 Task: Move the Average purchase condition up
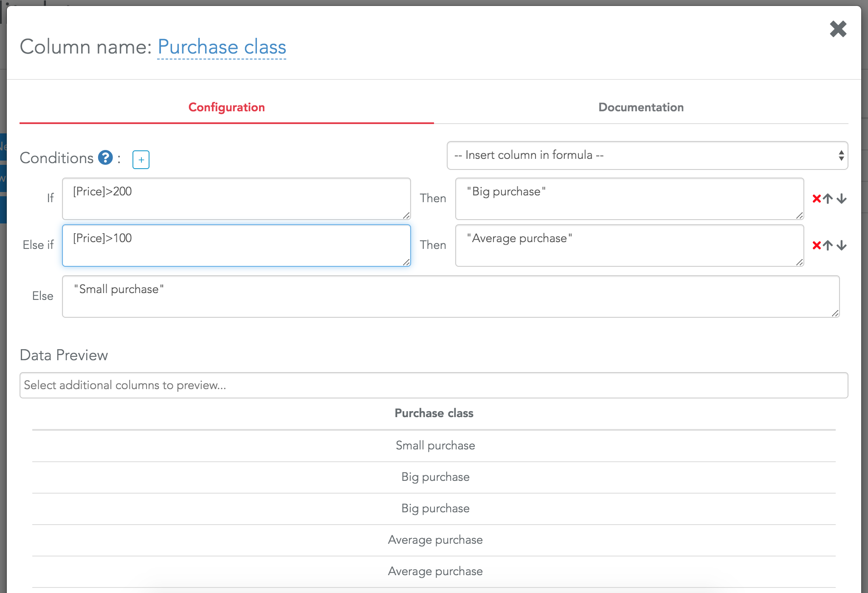(x=828, y=245)
